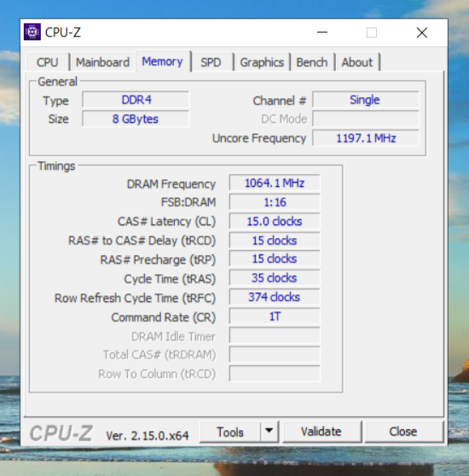Viewport: 469px width, 476px height.
Task: Click the greyed 'Total CAS# (tRDRAM)' label
Action: click(x=159, y=355)
